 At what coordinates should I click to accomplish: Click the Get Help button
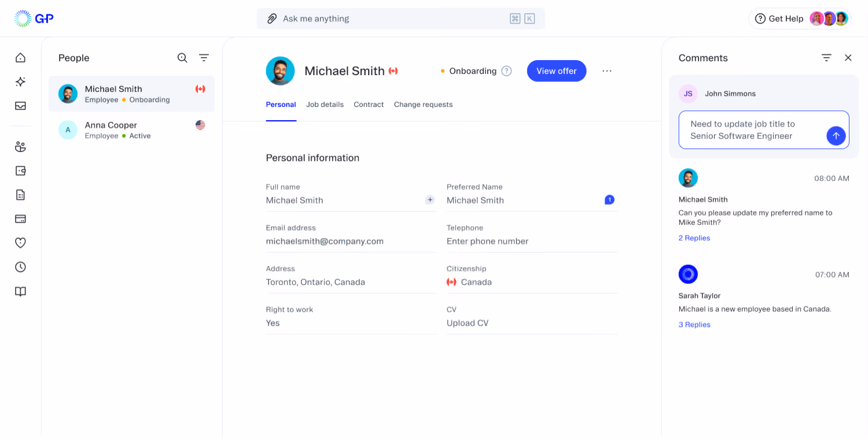779,19
